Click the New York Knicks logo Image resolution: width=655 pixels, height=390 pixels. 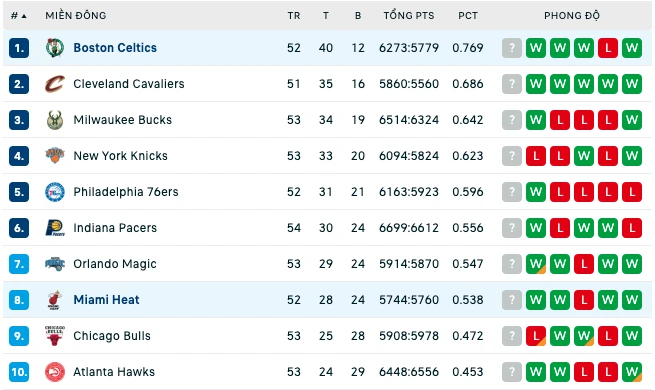[55, 156]
